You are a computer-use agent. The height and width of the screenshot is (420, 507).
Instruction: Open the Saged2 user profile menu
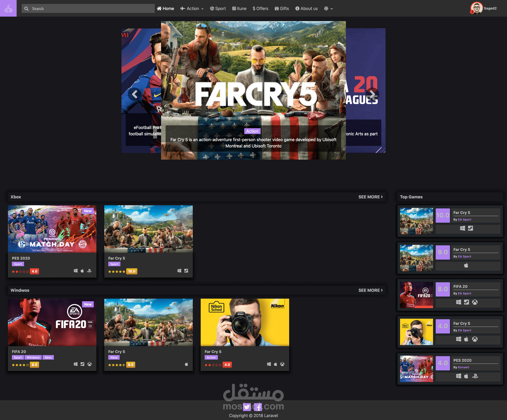click(484, 8)
